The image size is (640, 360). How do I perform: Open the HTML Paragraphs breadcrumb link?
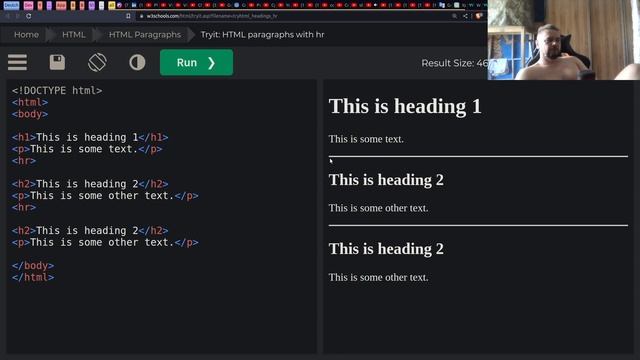click(144, 35)
